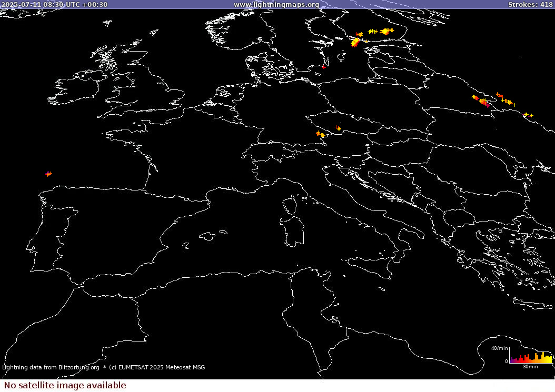Image resolution: width=555 pixels, height=392 pixels.
Task: Click the red strike marker near Denmark
Action: point(323,67)
